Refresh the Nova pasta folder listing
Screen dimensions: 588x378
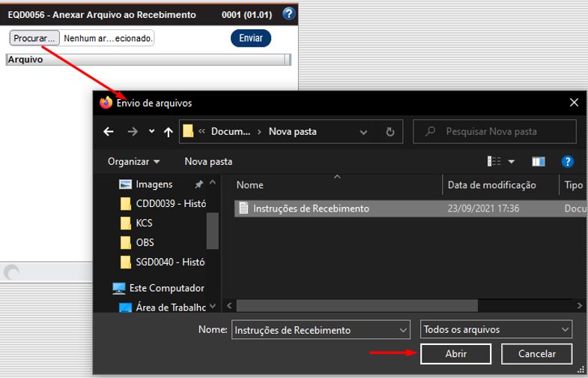390,131
